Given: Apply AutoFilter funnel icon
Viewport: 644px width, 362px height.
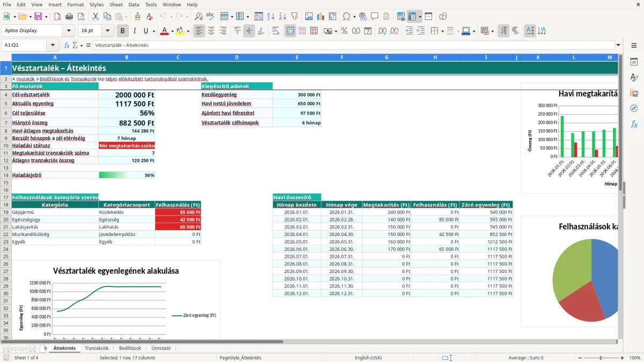Looking at the screenshot, I should 294,17.
